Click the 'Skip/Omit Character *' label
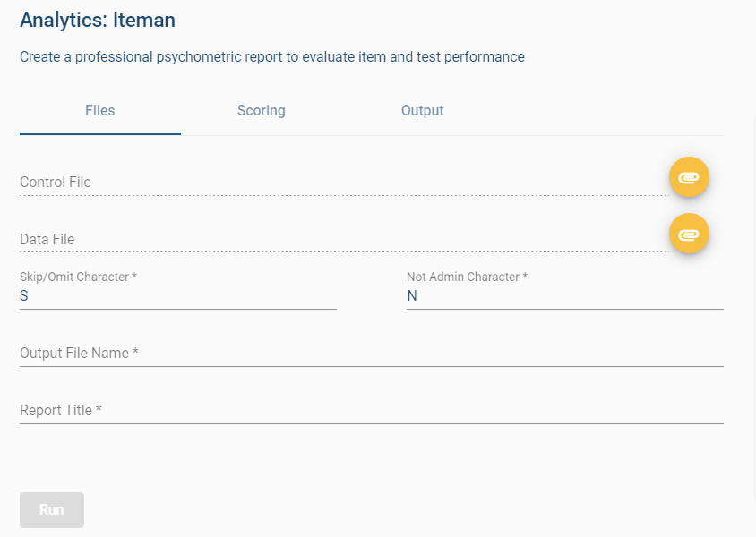Viewport: 756px width, 537px height. tap(78, 277)
